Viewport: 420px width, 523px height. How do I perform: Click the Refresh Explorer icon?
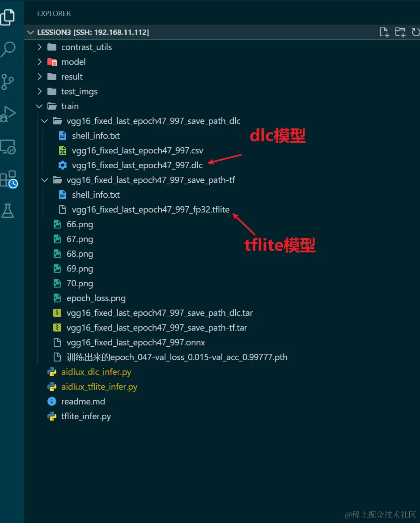pos(416,32)
